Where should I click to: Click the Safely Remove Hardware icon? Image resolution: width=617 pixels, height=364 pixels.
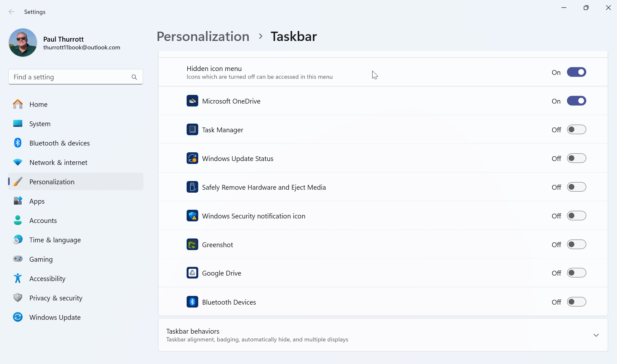[x=192, y=187]
